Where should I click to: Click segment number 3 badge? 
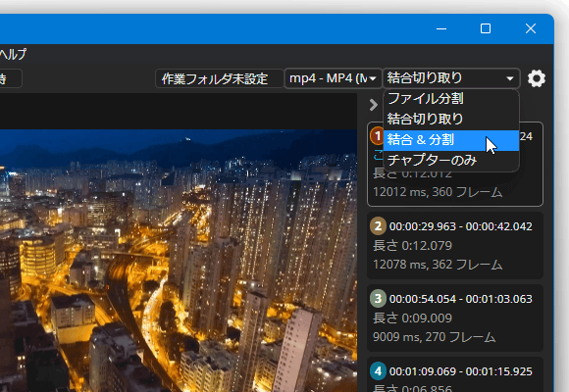[x=378, y=299]
